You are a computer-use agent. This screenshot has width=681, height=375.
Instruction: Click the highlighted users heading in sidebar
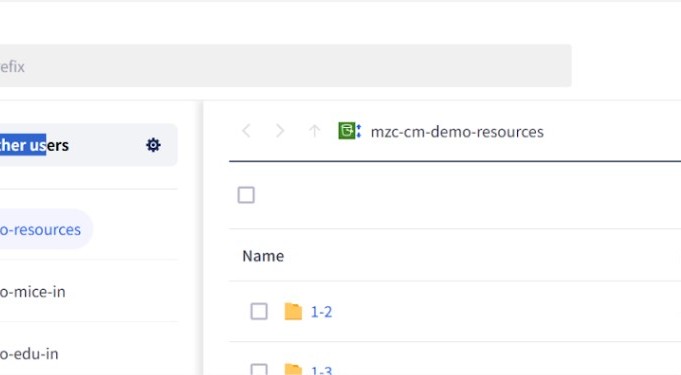pos(34,145)
